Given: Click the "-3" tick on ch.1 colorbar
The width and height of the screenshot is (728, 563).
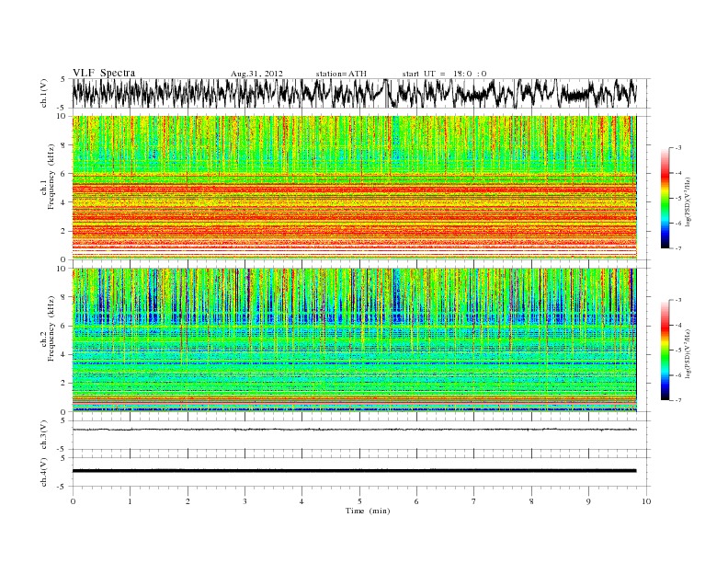Looking at the screenshot, I should point(677,148).
